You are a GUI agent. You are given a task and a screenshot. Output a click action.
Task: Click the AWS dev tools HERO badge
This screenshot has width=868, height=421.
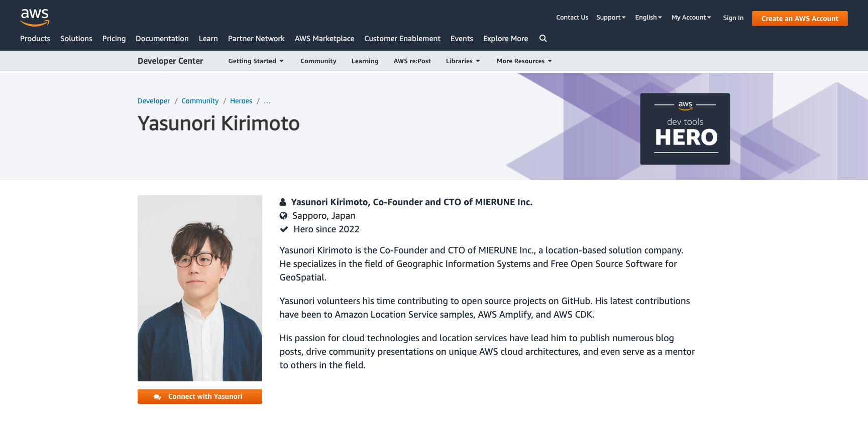click(685, 129)
